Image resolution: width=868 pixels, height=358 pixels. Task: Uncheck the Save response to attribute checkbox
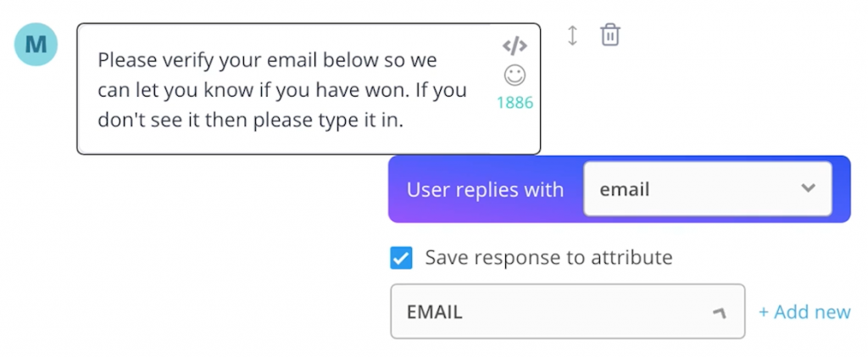point(401,258)
